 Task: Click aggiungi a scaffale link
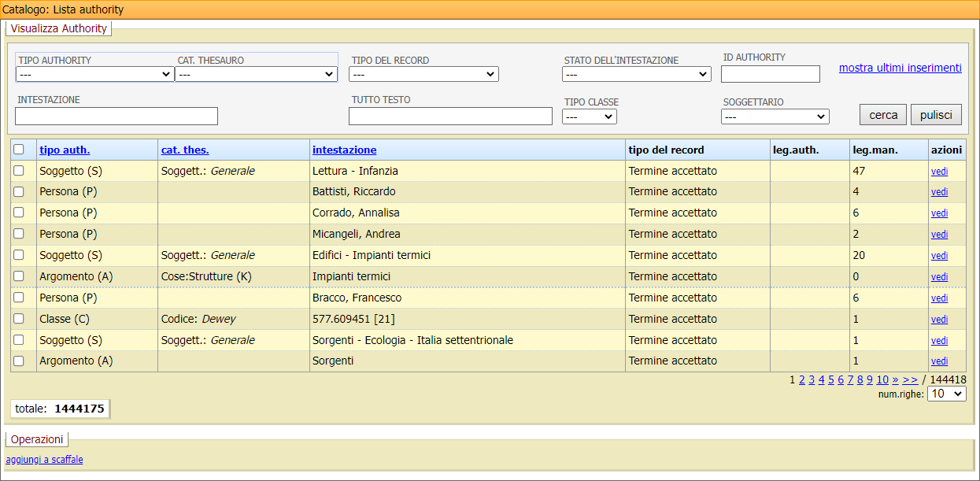tap(44, 460)
